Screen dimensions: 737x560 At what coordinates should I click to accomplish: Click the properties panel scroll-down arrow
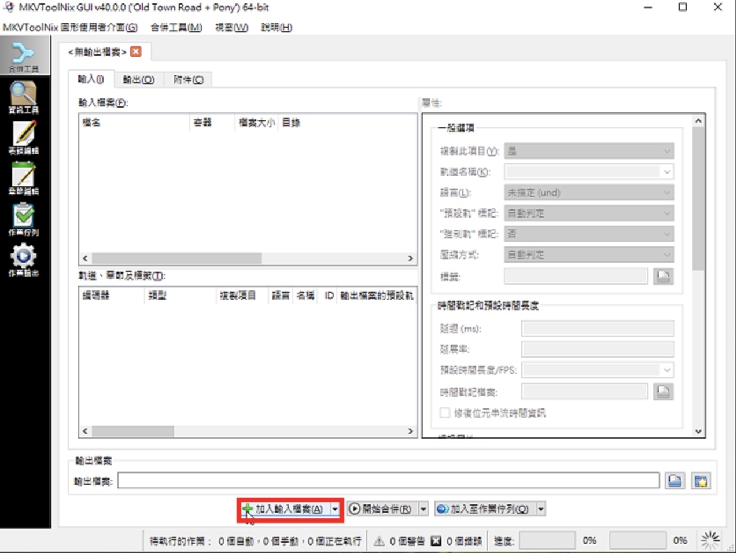point(698,431)
